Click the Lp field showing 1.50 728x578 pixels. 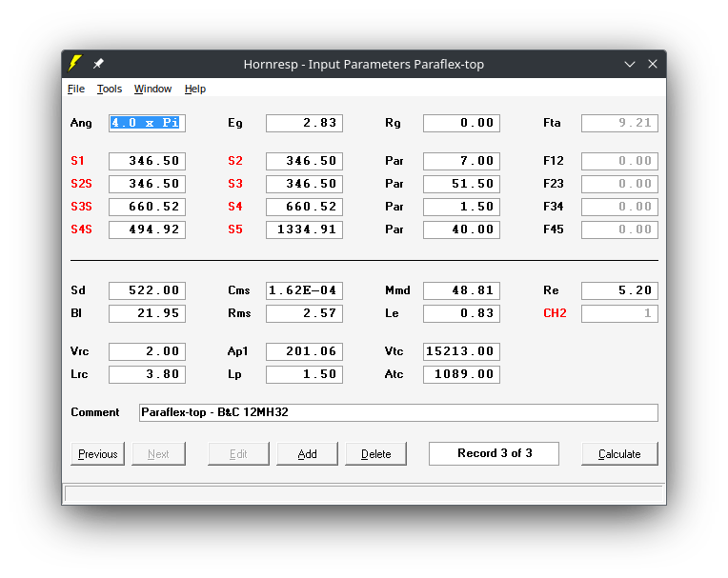coord(304,374)
